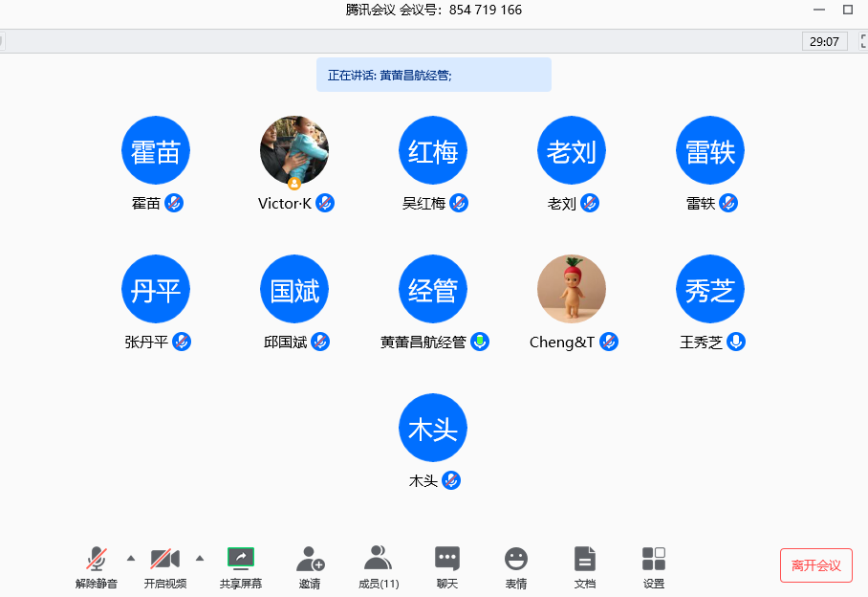The height and width of the screenshot is (597, 868).
Task: Expand video options arrow next to 开启视频
Action: (200, 558)
